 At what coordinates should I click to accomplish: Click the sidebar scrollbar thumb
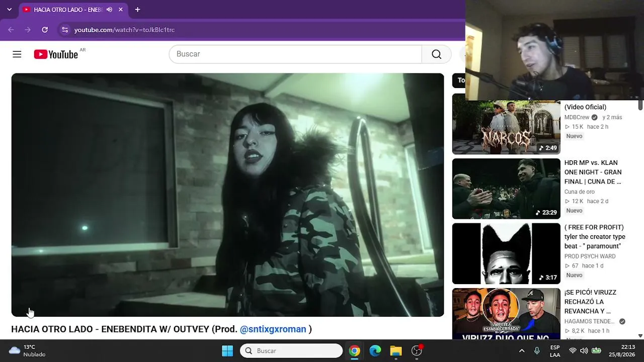click(640, 105)
